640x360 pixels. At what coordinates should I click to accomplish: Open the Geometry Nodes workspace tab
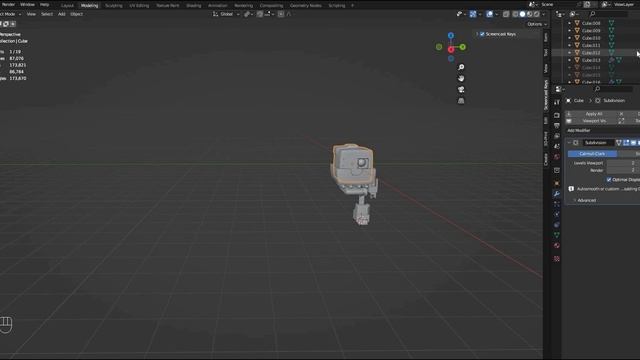pos(305,6)
